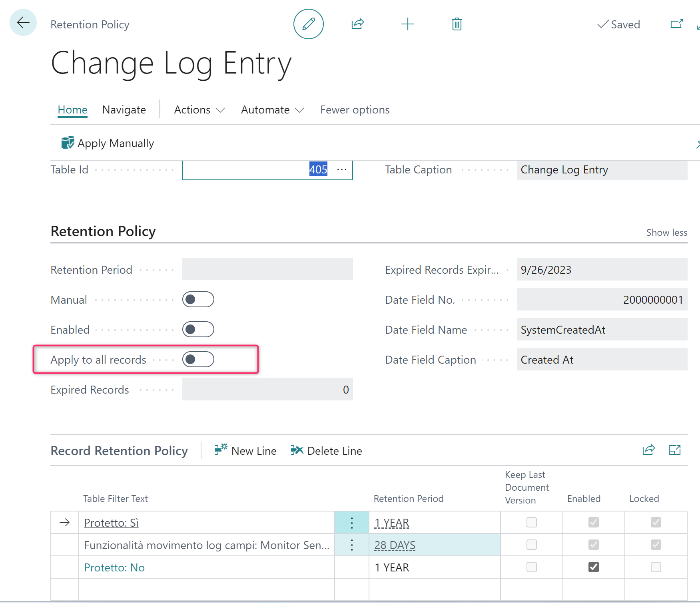Click Fewer options
Screen dimensions: 700x603
(355, 110)
